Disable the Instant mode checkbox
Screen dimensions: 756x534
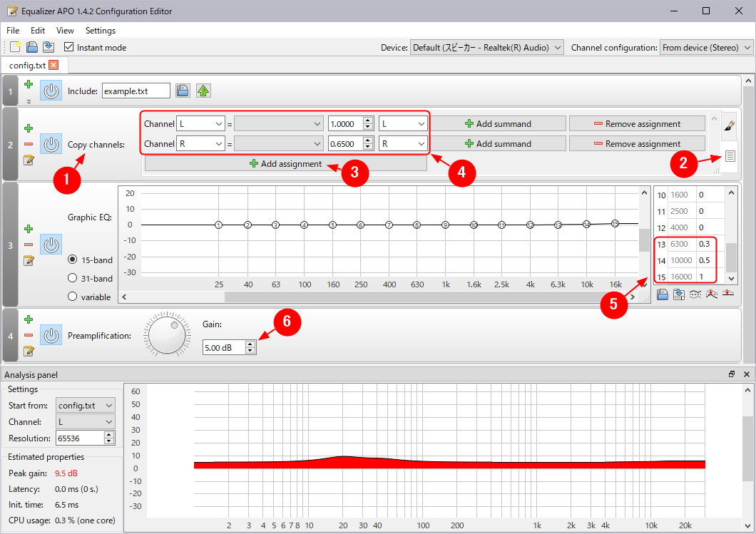(x=69, y=47)
